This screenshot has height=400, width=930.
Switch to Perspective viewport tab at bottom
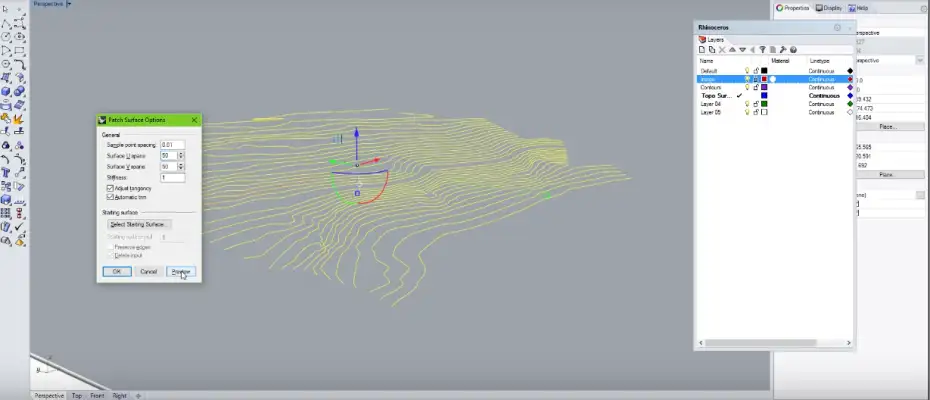point(49,395)
